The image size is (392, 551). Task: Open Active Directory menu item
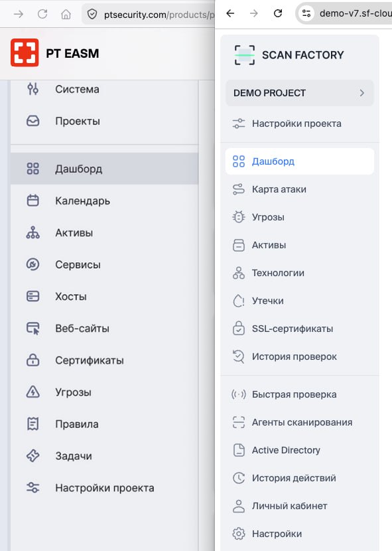tap(300, 450)
